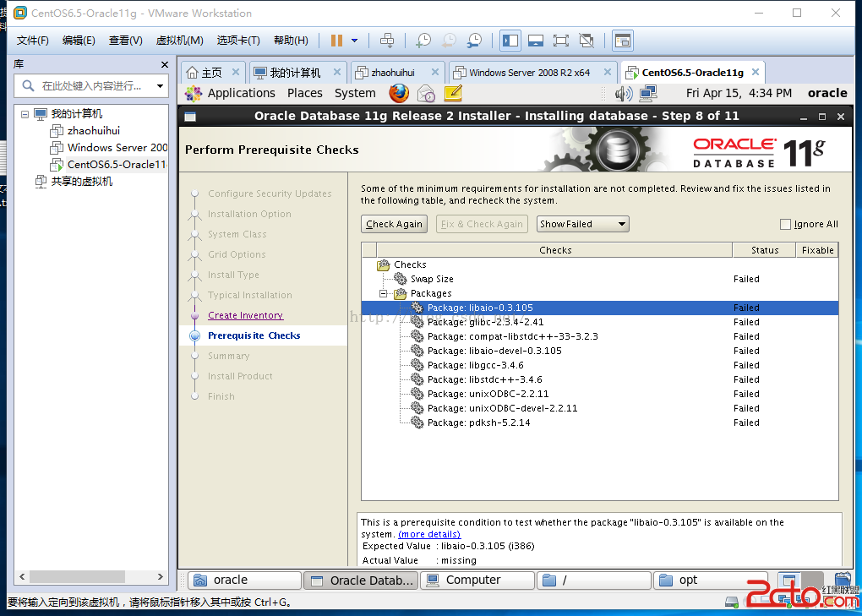Collapse the 我的计算机 tree node
This screenshot has height=616, width=862.
click(25, 114)
